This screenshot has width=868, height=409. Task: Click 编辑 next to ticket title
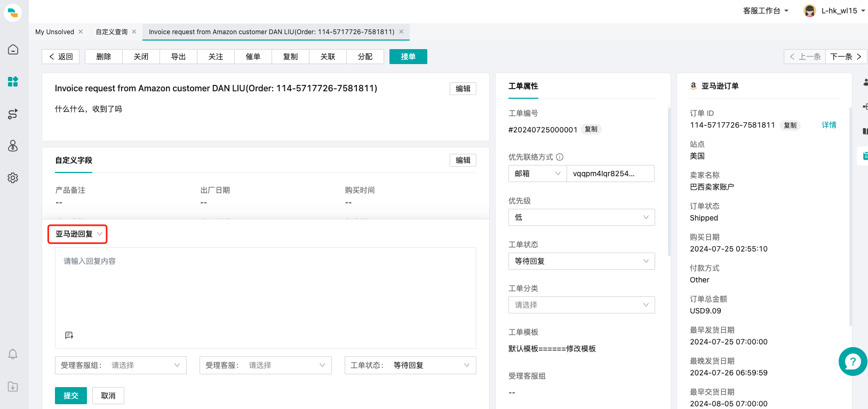point(463,89)
